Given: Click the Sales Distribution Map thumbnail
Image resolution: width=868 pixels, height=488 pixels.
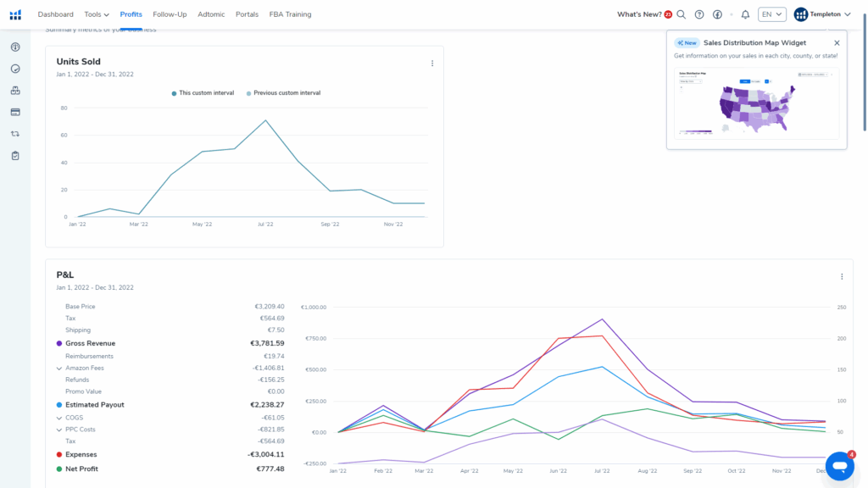Looking at the screenshot, I should (x=756, y=103).
